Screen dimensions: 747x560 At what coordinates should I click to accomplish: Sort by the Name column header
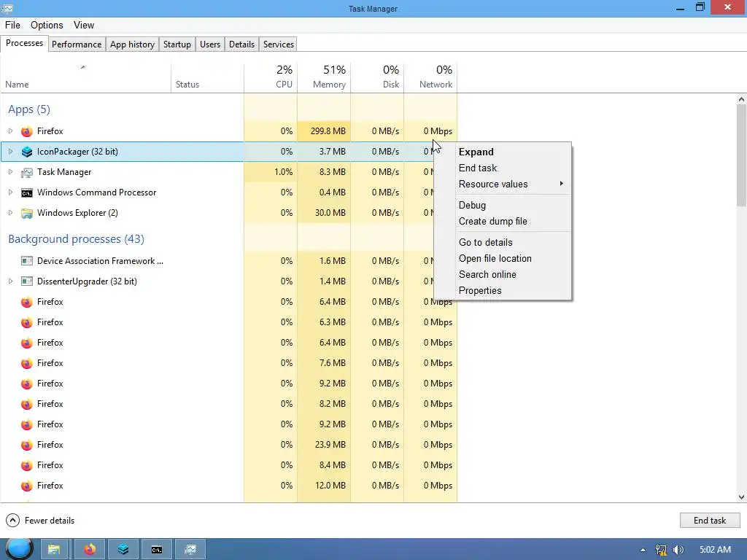pos(86,77)
